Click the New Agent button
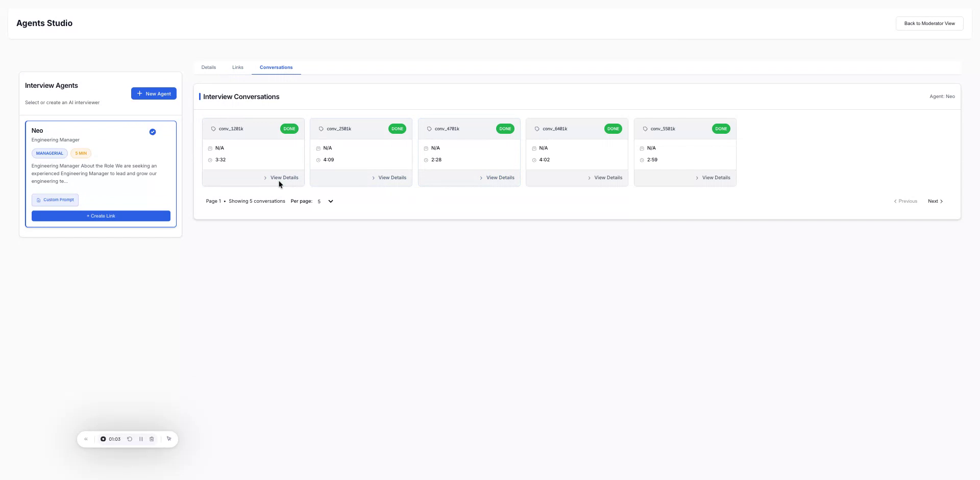Viewport: 980px width, 480px height. 154,93
